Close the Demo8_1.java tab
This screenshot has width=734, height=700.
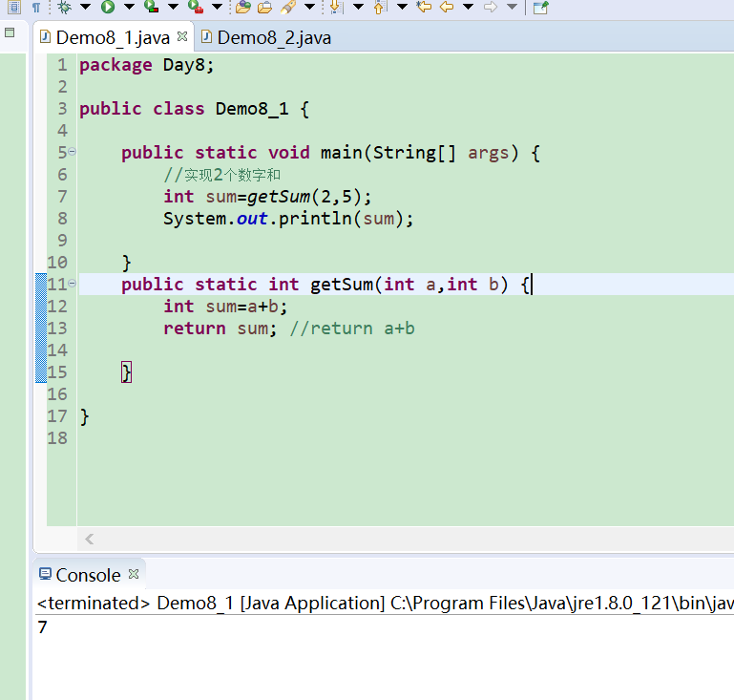click(182, 36)
